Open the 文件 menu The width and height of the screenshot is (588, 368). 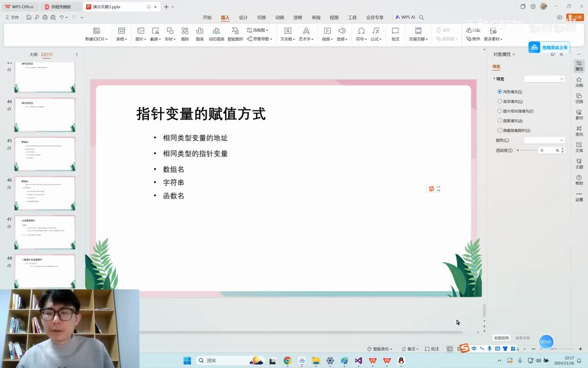click(12, 17)
